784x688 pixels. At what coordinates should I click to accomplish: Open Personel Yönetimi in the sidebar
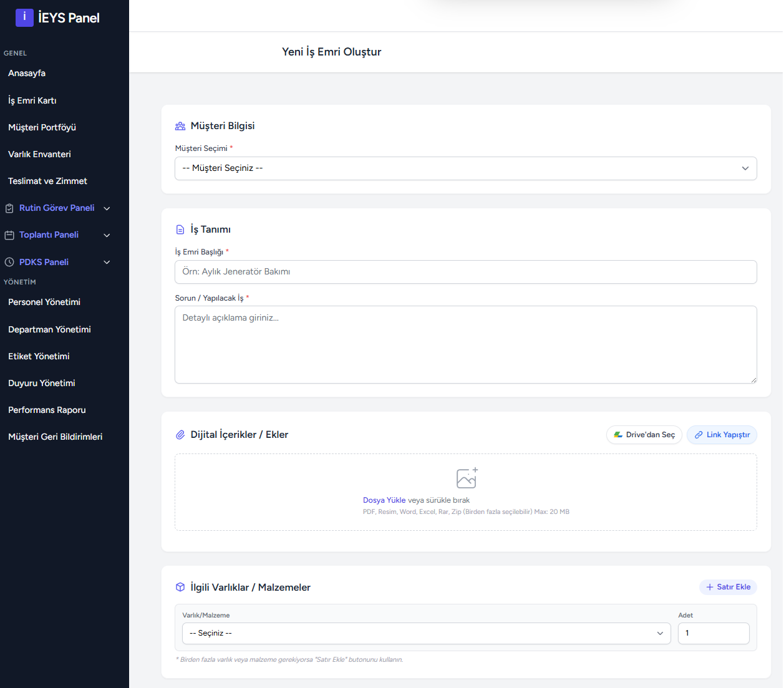coord(44,302)
